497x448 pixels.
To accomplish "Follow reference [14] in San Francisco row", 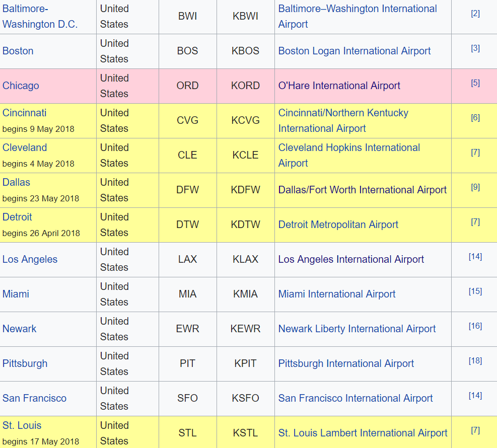I will [475, 396].
